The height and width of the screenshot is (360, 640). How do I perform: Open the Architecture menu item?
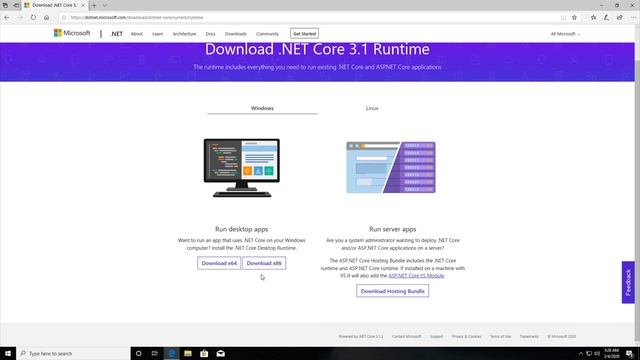[184, 34]
